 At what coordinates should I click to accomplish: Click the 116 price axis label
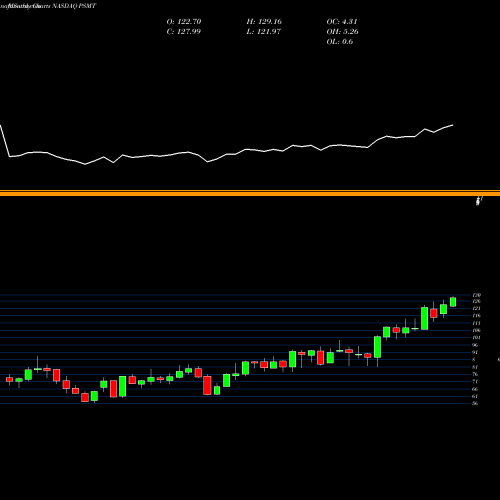[476, 316]
